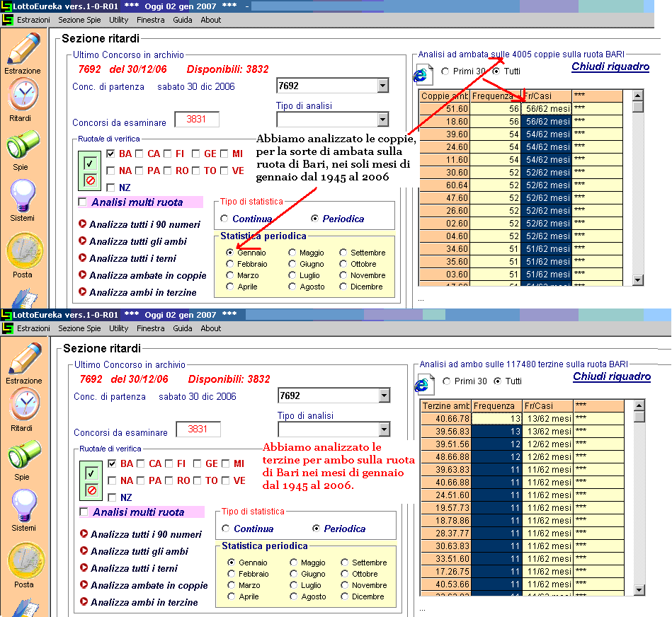
Task: Click Ritardi clock icon in lower window
Action: point(25,405)
